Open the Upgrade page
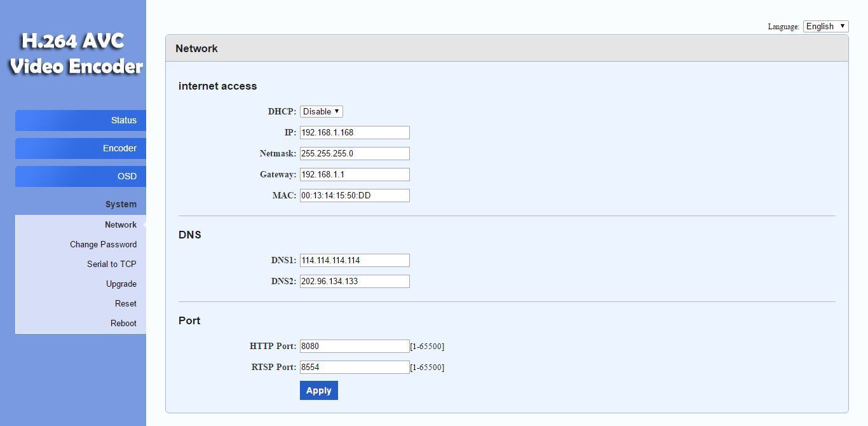 pos(121,284)
